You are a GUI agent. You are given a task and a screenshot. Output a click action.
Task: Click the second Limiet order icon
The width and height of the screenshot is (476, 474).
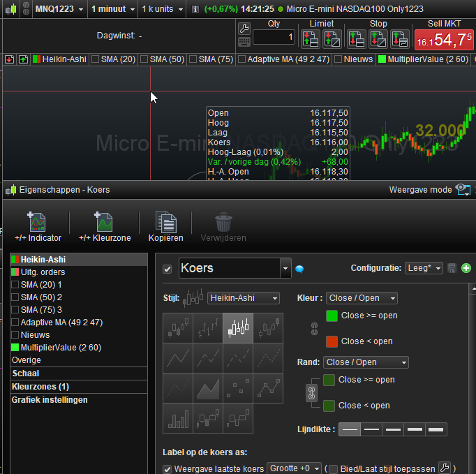tap(332, 39)
